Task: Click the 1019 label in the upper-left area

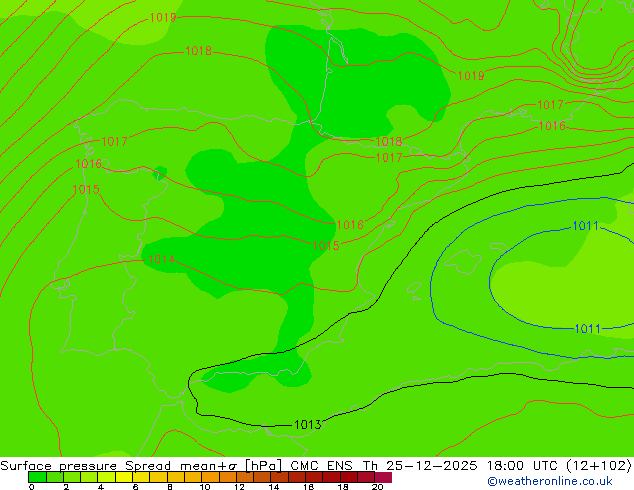Action: (163, 18)
